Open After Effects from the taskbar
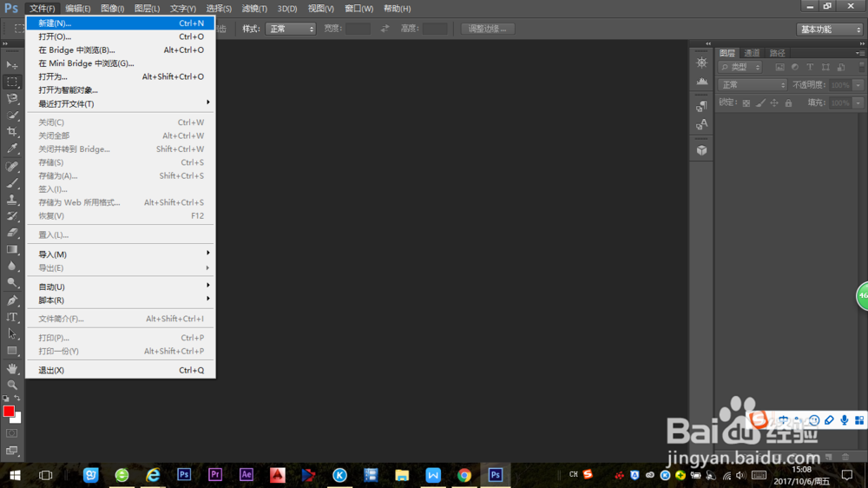This screenshot has height=488, width=868. tap(247, 475)
